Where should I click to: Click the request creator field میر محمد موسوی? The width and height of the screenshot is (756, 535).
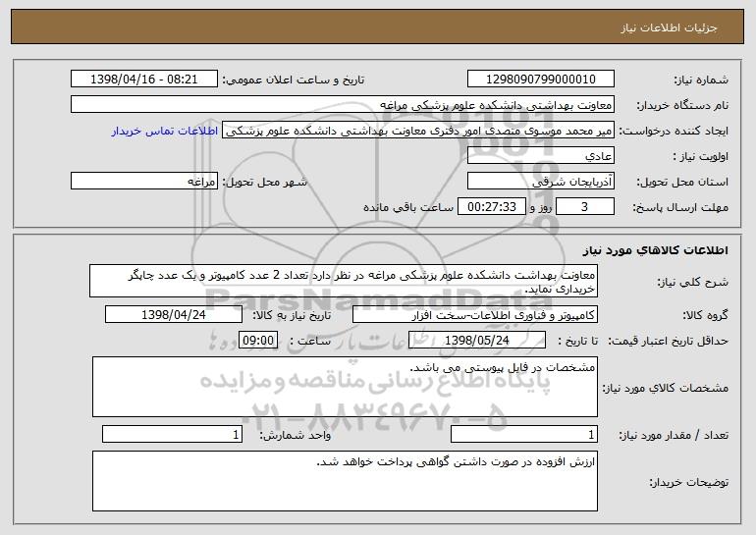coord(418,131)
